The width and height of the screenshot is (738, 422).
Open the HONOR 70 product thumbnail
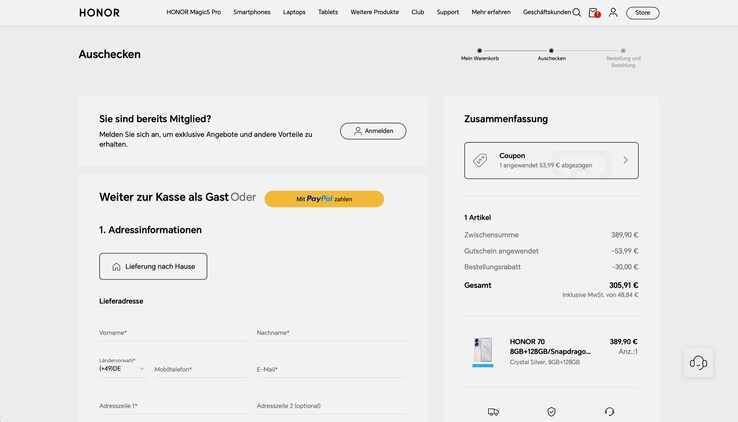point(483,351)
